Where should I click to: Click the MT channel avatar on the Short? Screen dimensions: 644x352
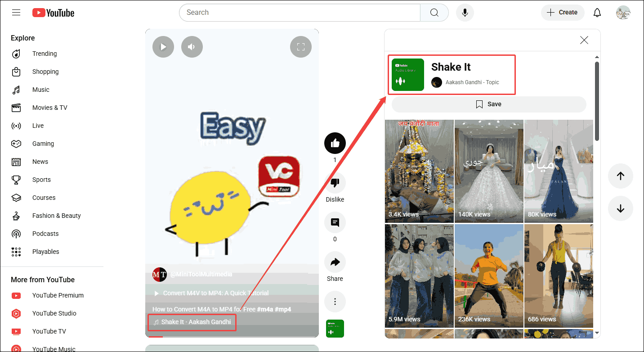[x=160, y=274]
